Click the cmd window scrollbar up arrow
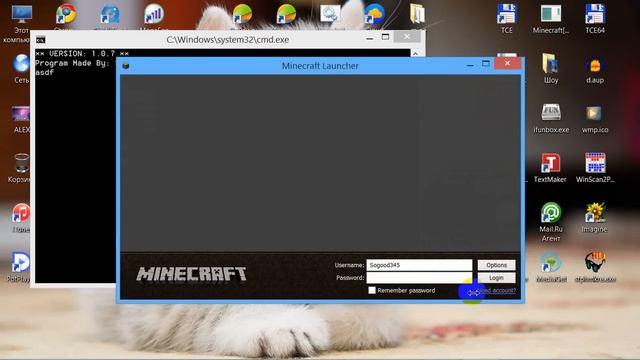 [415, 54]
